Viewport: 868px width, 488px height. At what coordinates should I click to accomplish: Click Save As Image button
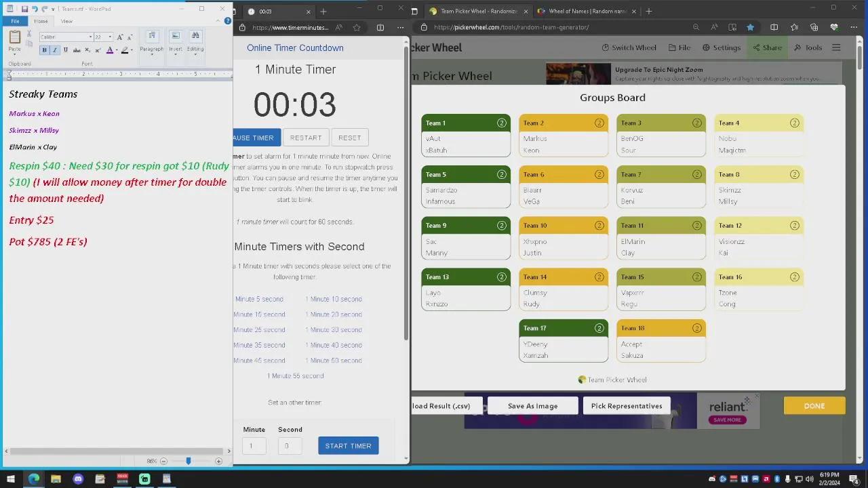point(533,406)
